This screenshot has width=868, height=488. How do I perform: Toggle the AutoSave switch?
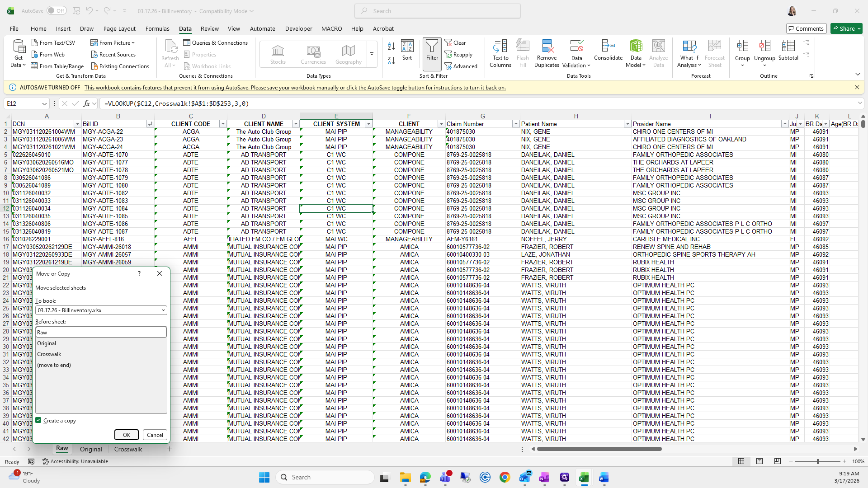[x=56, y=11]
